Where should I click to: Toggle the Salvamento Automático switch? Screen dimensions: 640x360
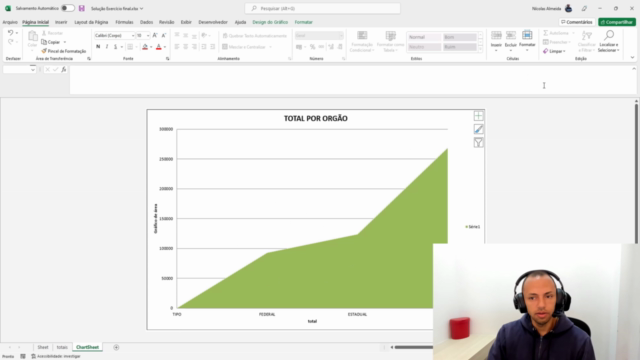tap(68, 8)
